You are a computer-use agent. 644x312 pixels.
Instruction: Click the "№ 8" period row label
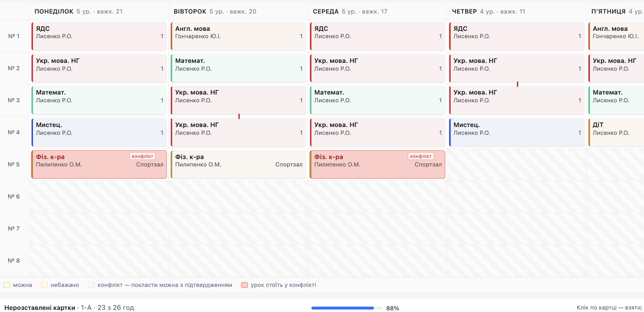14,261
